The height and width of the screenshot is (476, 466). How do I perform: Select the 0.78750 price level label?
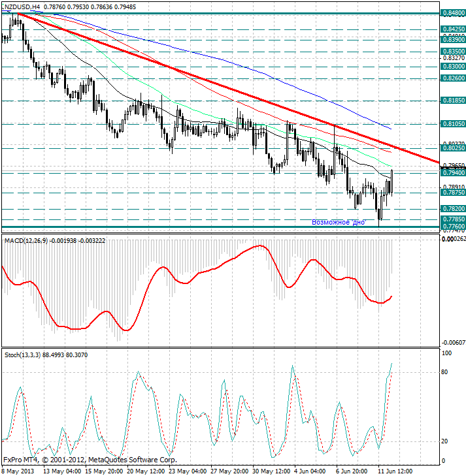[453, 193]
